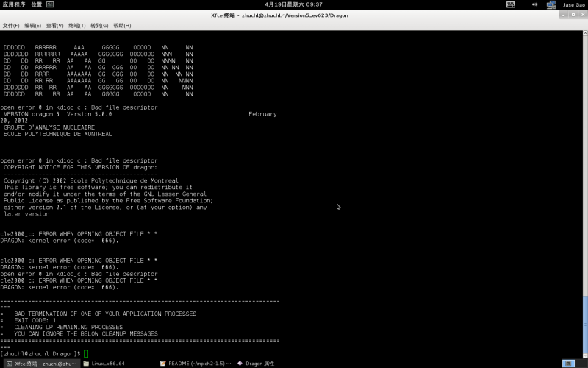This screenshot has height=368, width=588.
Task: Click the Linux_x86_64 folder icon in taskbar
Action: (x=86, y=364)
